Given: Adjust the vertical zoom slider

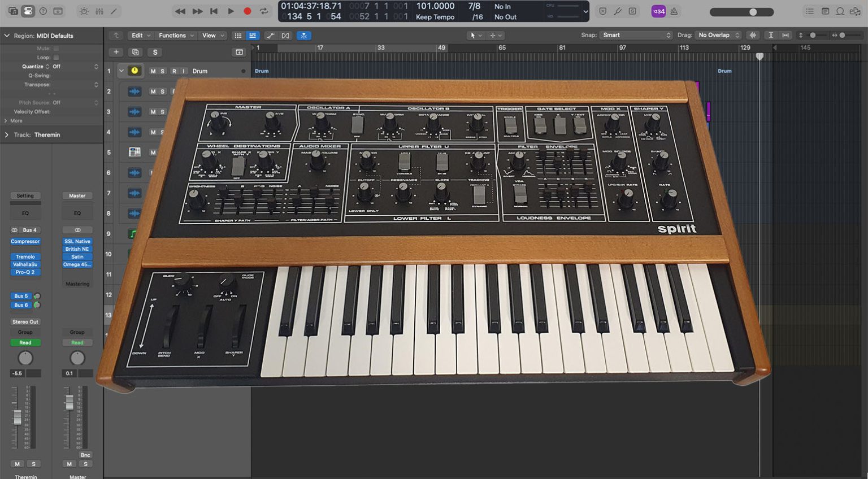Looking at the screenshot, I should 811,35.
